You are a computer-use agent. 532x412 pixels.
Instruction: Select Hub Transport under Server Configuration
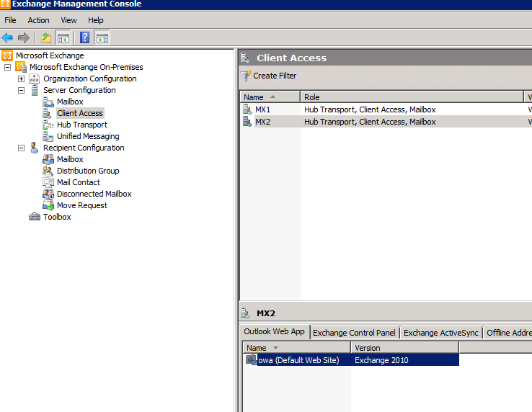coord(81,125)
